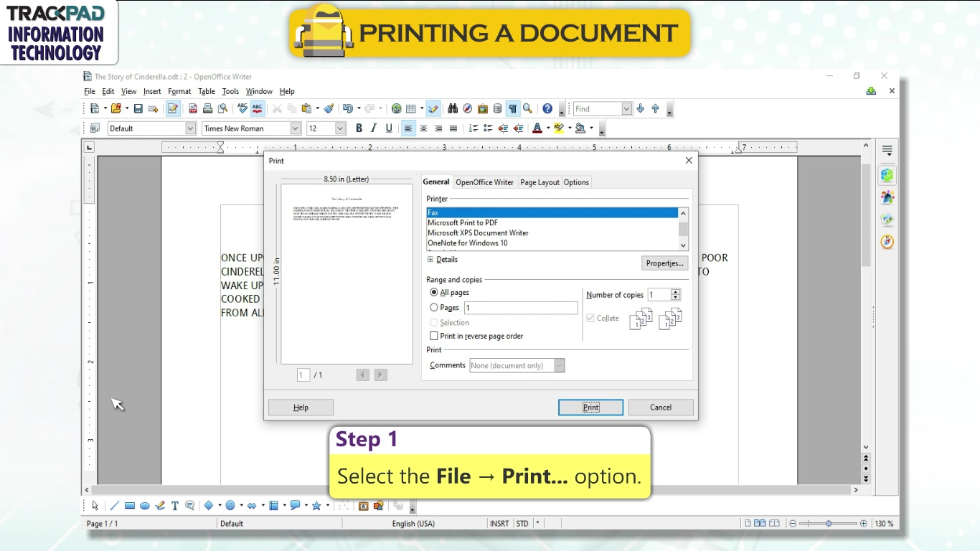Open the File menu
This screenshot has width=980, height=551.
pos(90,91)
